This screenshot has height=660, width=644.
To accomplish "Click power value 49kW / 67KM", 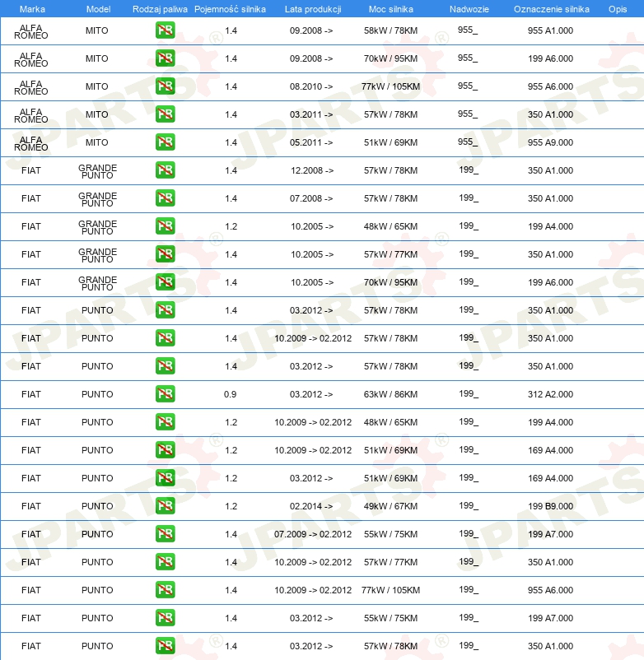I will click(391, 506).
